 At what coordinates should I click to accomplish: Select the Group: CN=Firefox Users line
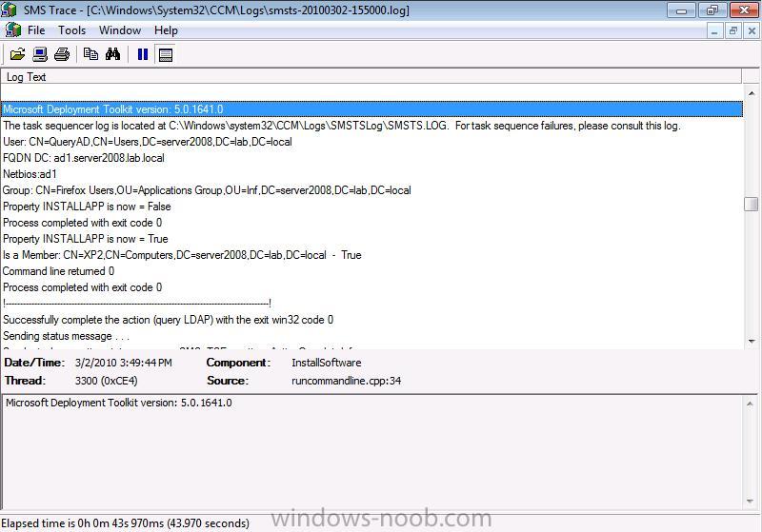[x=372, y=190]
